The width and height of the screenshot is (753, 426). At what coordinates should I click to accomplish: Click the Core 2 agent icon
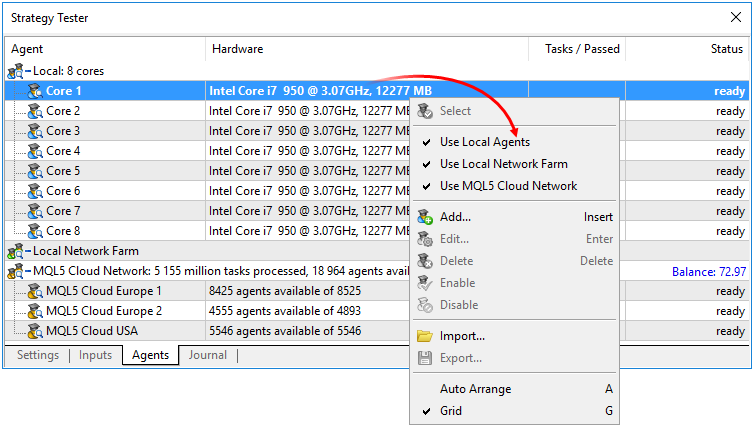[x=35, y=111]
